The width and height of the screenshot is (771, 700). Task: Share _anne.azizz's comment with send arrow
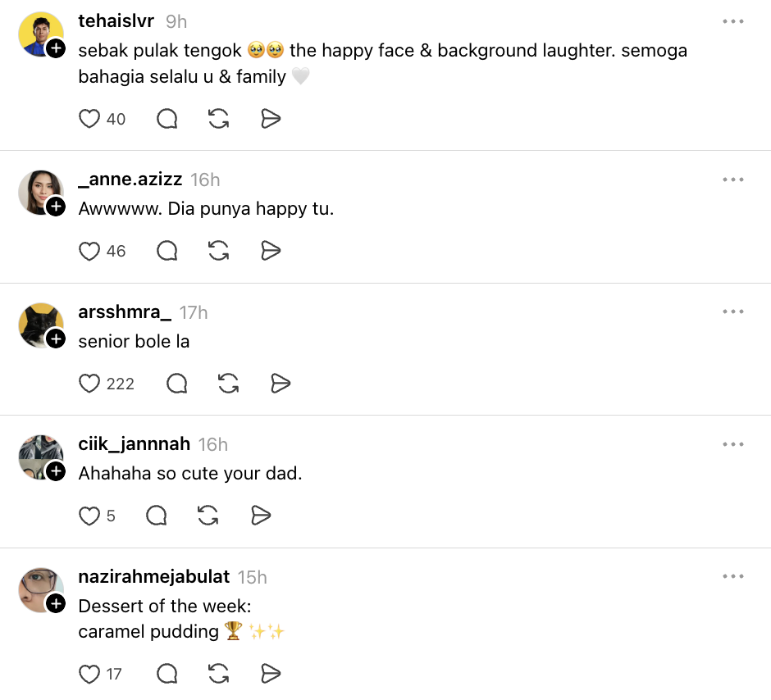coord(271,251)
